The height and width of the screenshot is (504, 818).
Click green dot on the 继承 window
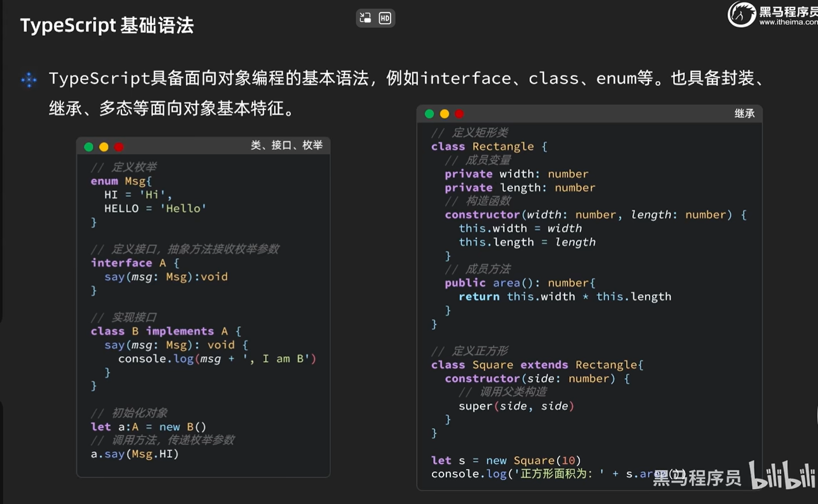click(x=430, y=114)
